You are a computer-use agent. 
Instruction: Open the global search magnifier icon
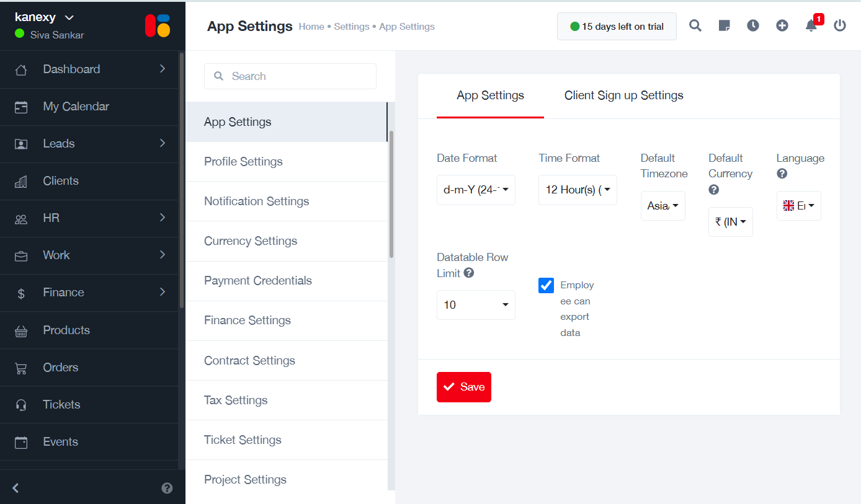click(695, 25)
